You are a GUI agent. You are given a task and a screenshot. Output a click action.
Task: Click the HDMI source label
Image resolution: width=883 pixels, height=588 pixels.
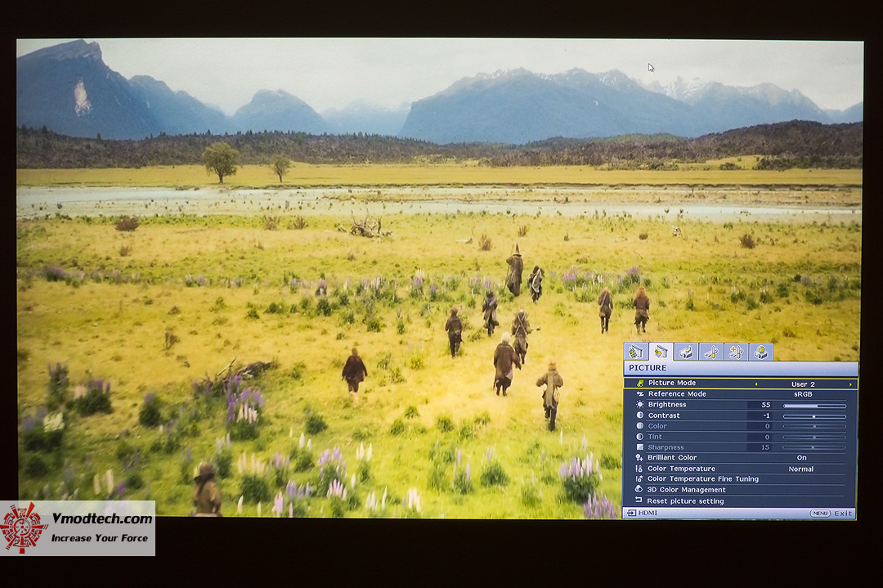[648, 513]
